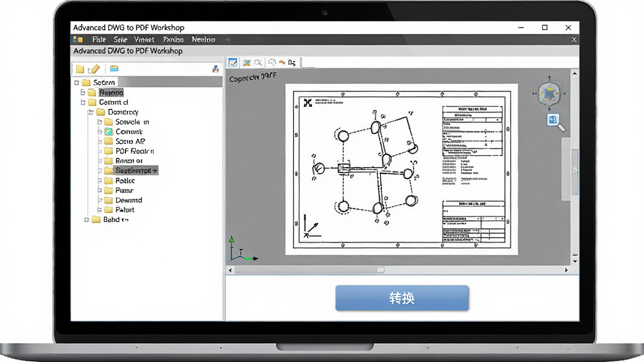Click the right arrow of horizontal scrollbar
Screen dimensions: 644x362
(567, 270)
